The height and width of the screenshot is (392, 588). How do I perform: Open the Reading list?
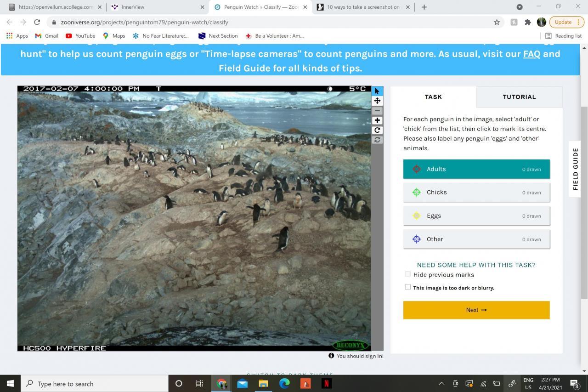[x=563, y=36]
